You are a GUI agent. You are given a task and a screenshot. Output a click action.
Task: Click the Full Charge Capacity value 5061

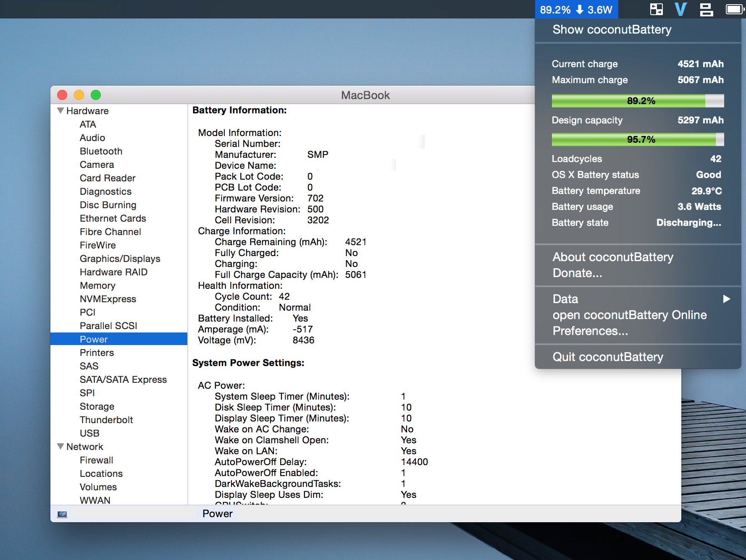(356, 275)
